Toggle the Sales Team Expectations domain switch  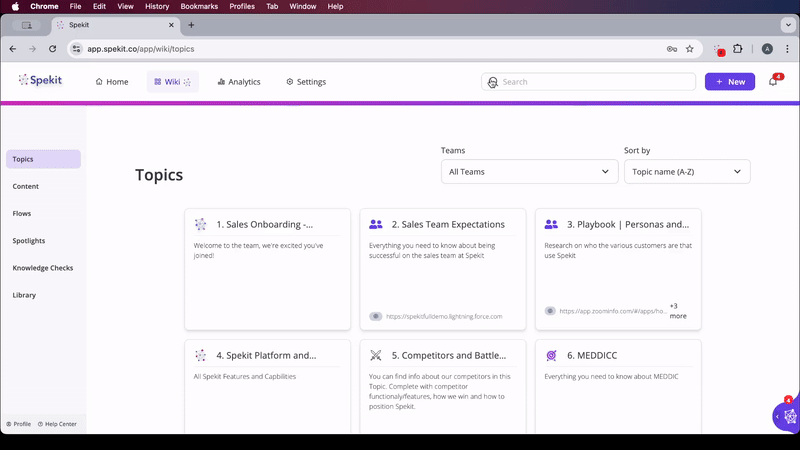pos(376,316)
